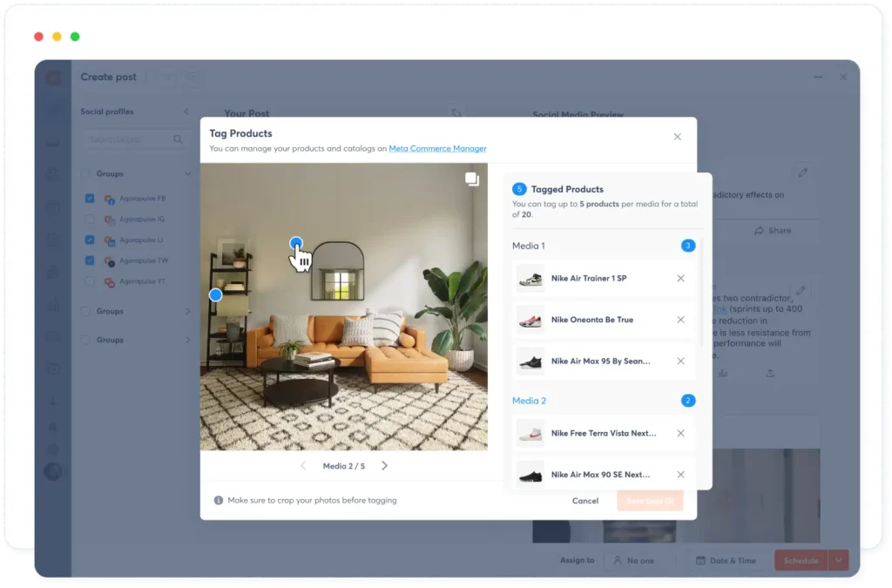Minimize the Create post window
Screen dimensions: 892x588
pyautogui.click(x=818, y=77)
